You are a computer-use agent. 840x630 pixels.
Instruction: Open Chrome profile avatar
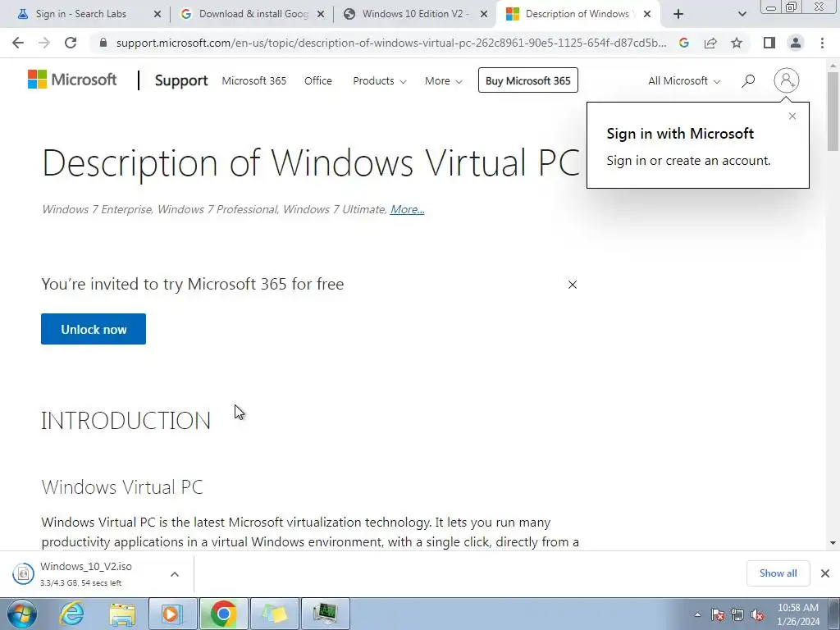(x=796, y=43)
